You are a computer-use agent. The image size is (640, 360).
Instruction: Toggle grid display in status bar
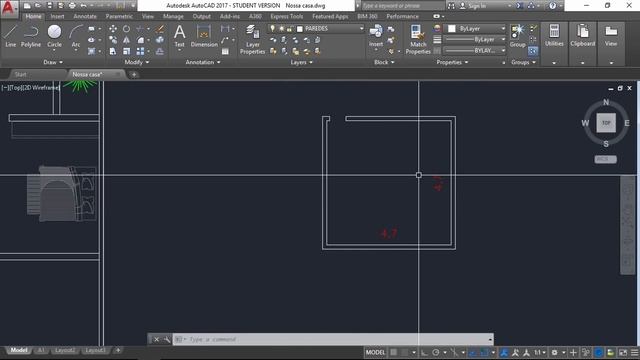click(393, 352)
